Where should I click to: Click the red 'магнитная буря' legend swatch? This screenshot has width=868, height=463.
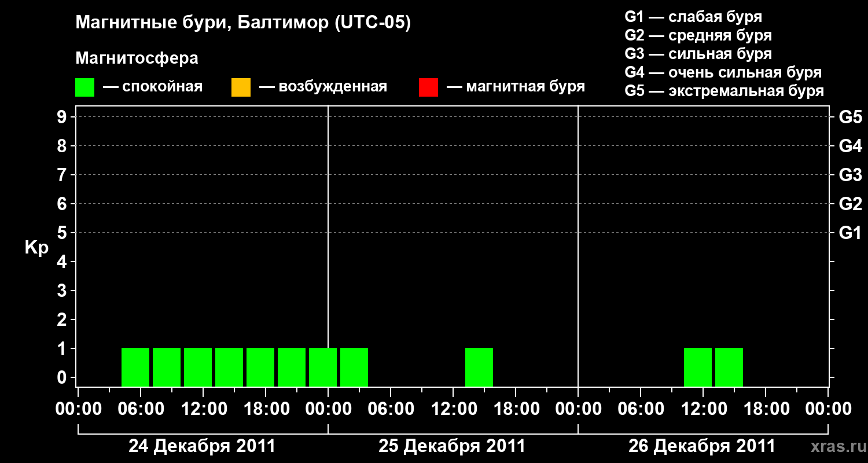428,87
